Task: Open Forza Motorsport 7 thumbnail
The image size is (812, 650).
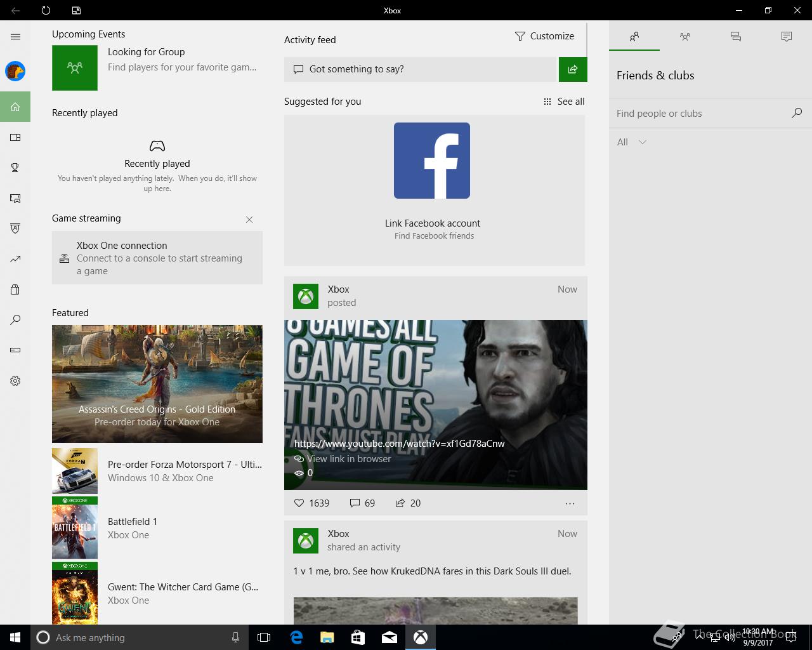Action: coord(75,471)
